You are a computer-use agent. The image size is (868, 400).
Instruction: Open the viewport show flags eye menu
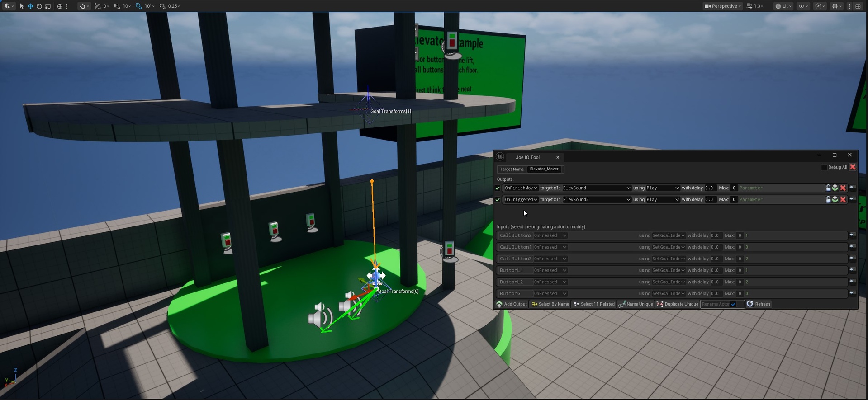[x=803, y=6]
